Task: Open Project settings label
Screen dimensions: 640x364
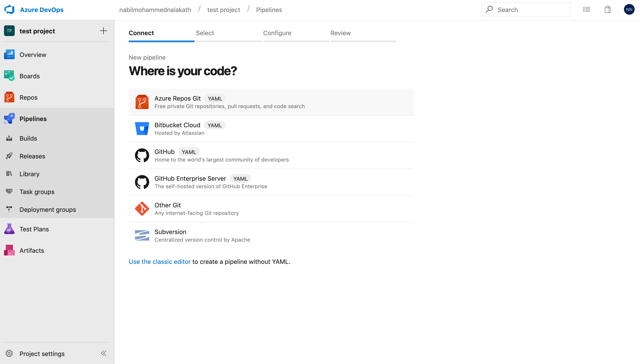Action: tap(42, 353)
